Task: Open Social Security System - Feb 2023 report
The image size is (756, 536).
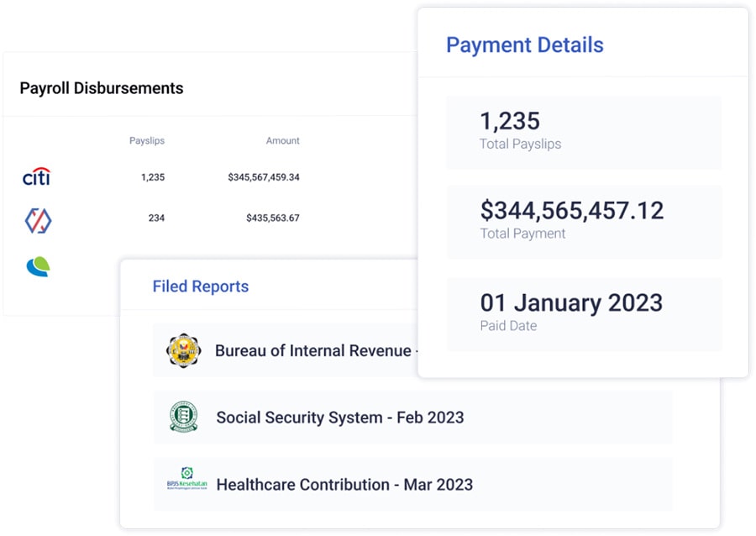Action: point(412,417)
